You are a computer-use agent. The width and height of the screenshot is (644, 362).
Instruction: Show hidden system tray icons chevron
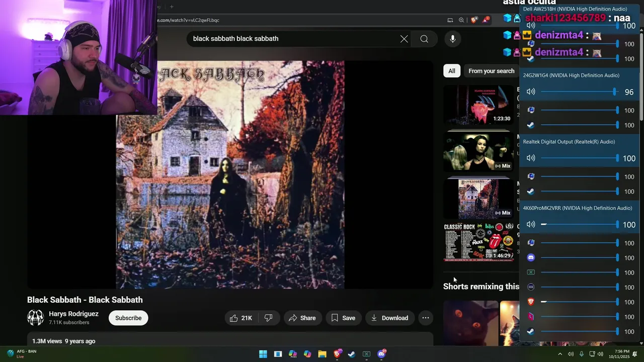(x=560, y=354)
